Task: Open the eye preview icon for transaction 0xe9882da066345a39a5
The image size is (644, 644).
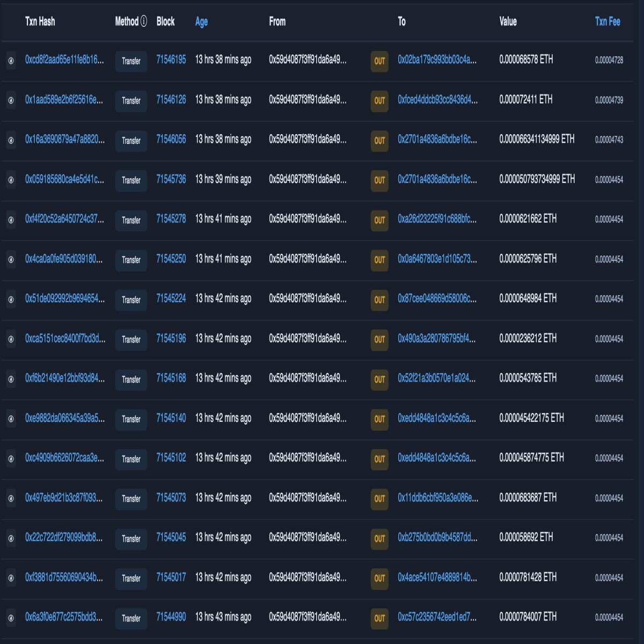Action: tap(11, 419)
